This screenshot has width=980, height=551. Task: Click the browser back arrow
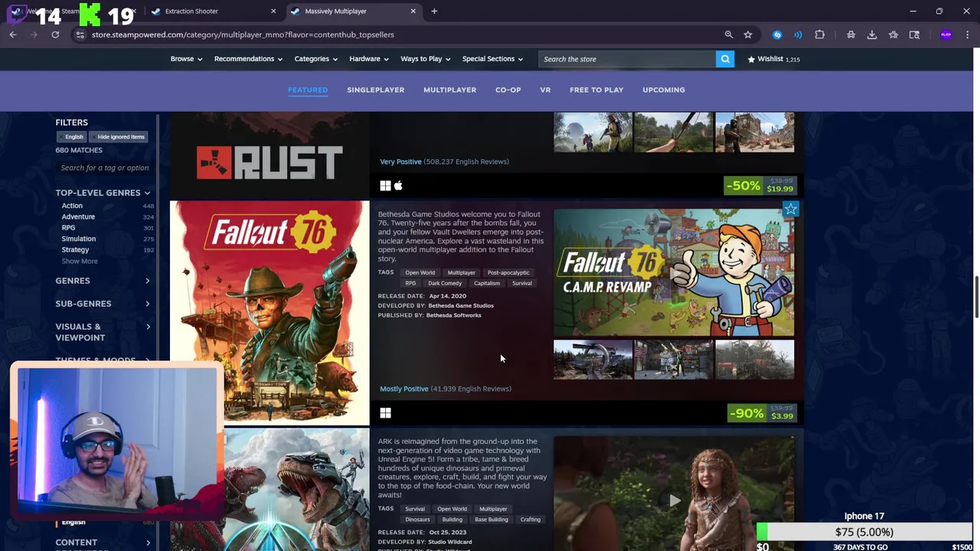tap(13, 34)
